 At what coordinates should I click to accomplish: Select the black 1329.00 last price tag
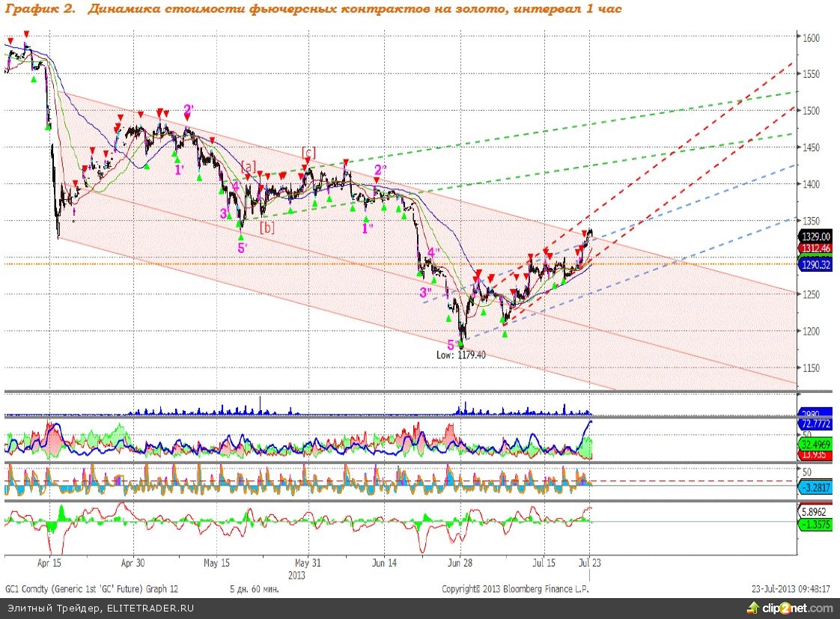pyautogui.click(x=816, y=235)
